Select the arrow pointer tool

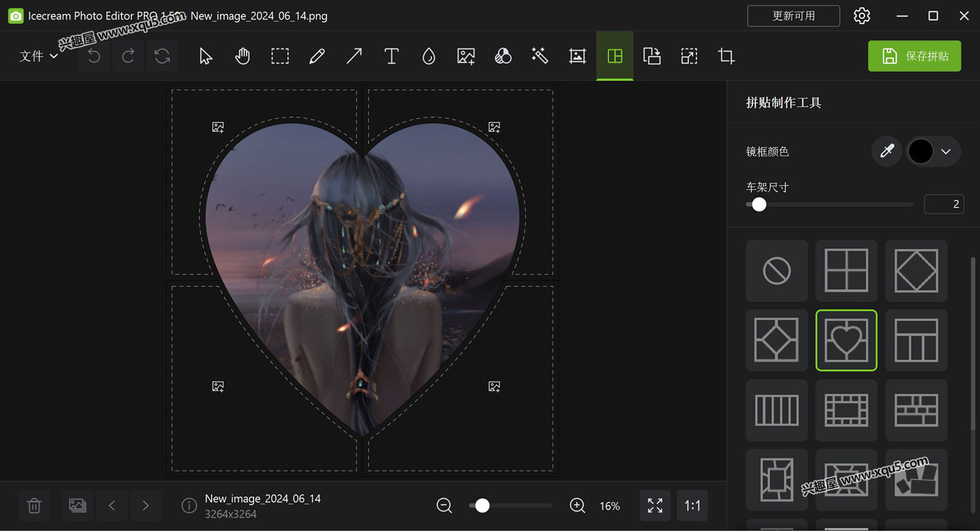coord(206,56)
